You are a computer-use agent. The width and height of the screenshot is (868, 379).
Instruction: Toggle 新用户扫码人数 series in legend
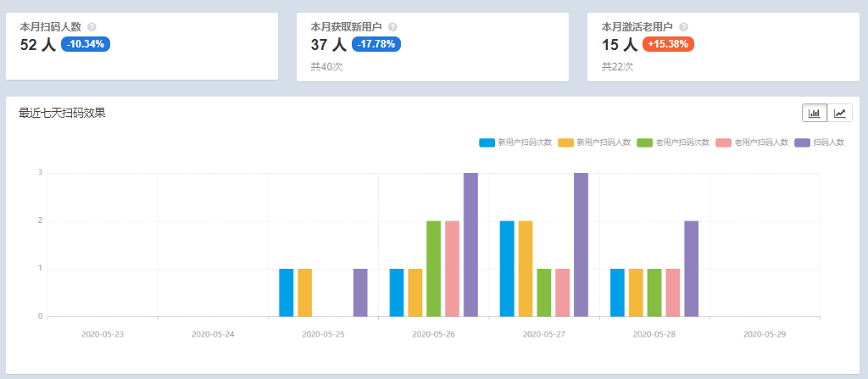[x=566, y=142]
